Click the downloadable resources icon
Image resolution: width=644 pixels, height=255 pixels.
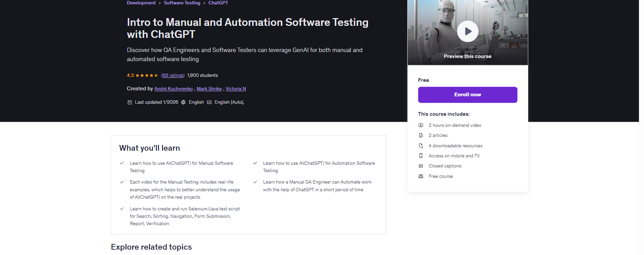coord(421,146)
